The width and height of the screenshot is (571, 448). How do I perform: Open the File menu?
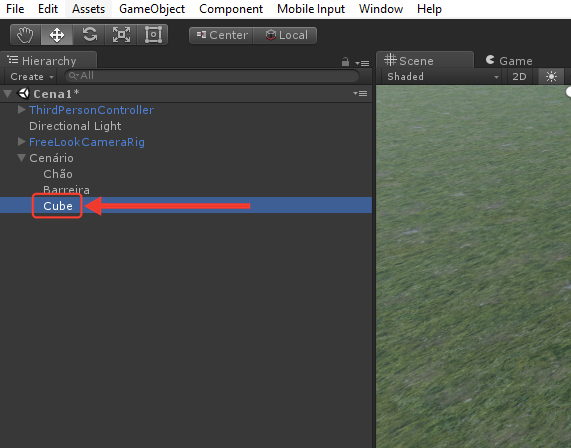15,9
